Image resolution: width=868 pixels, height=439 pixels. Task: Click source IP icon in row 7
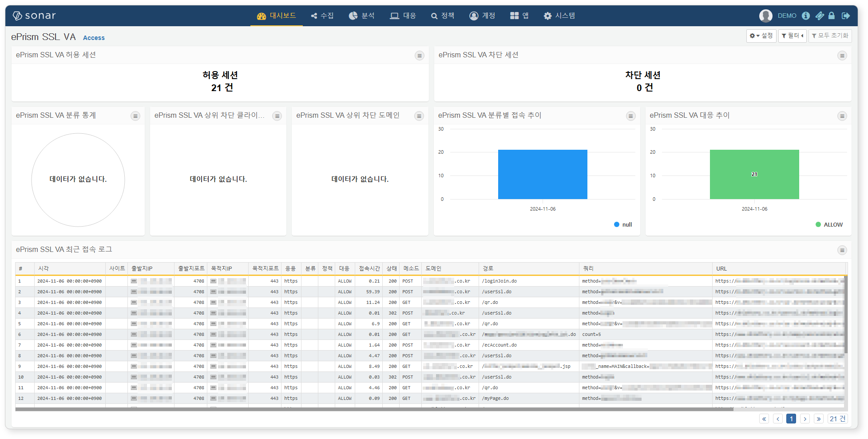pos(134,345)
